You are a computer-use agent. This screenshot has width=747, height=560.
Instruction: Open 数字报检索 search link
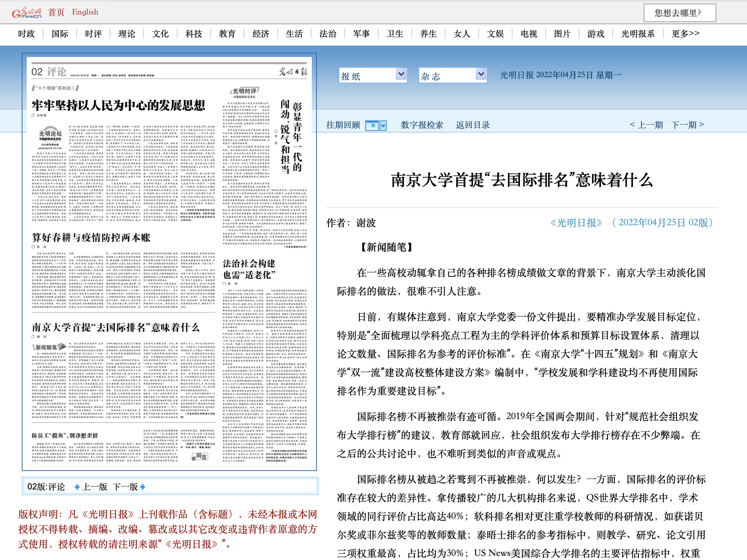pos(422,125)
